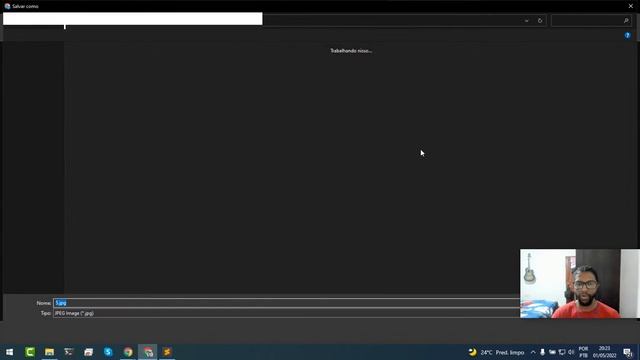Open the Windows Start menu
Viewport: 640px width, 360px height.
pyautogui.click(x=9, y=352)
